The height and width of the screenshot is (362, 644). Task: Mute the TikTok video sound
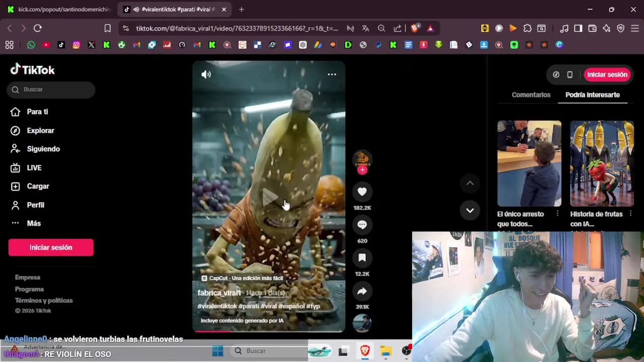206,74
